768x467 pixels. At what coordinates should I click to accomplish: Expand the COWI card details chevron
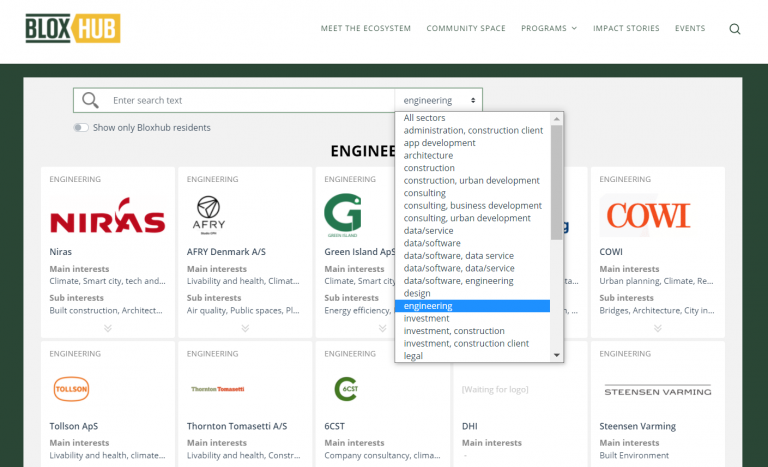[x=658, y=328]
